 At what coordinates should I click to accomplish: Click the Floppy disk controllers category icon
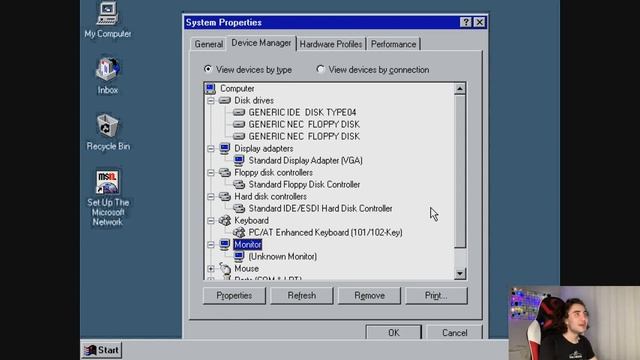[x=224, y=172]
